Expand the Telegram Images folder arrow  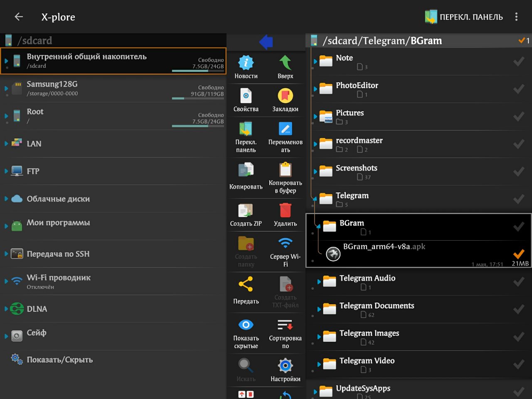(x=319, y=337)
